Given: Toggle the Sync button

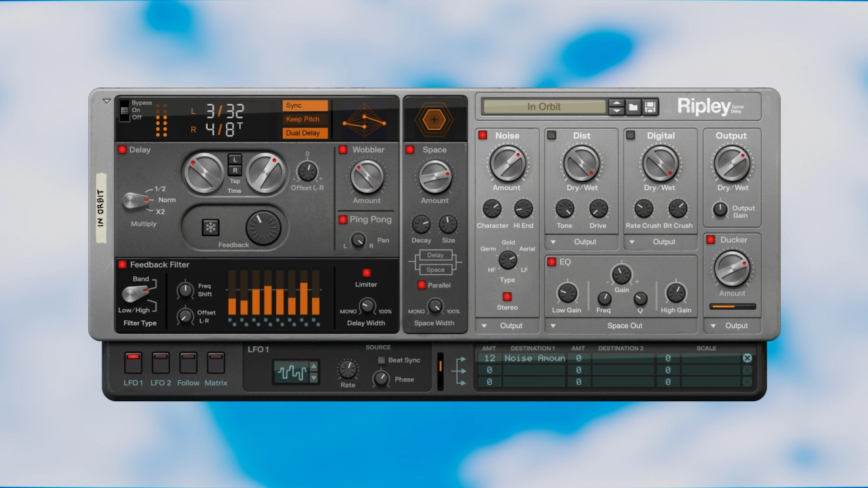Looking at the screenshot, I should point(305,106).
